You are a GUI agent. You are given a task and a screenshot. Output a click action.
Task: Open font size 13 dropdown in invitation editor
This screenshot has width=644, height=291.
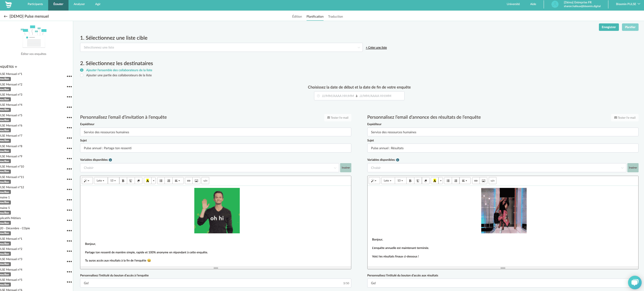(x=113, y=181)
